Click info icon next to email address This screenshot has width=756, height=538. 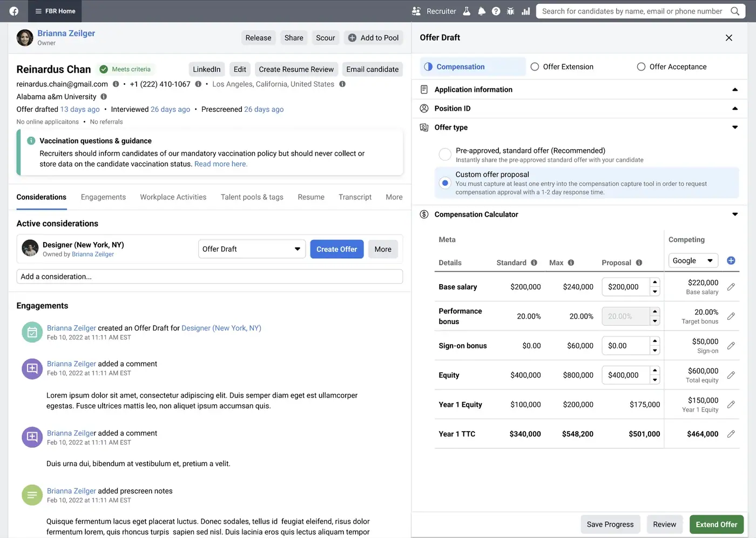click(x=116, y=84)
